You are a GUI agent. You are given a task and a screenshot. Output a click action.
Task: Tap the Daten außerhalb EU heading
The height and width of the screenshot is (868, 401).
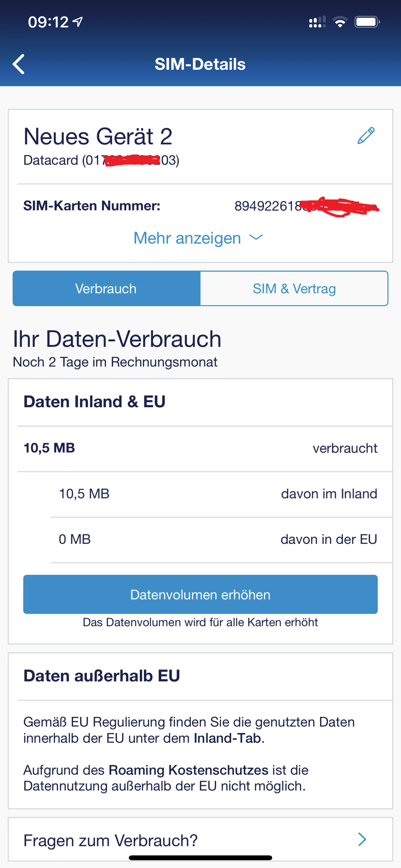click(x=102, y=676)
